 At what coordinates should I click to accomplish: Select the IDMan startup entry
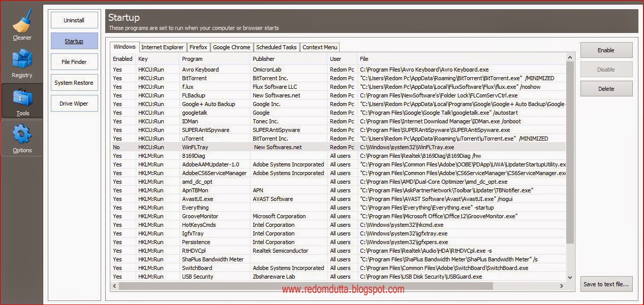[339, 121]
